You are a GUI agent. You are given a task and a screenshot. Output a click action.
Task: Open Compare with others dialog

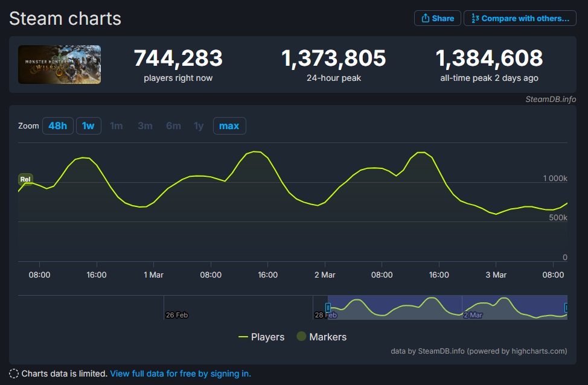520,18
